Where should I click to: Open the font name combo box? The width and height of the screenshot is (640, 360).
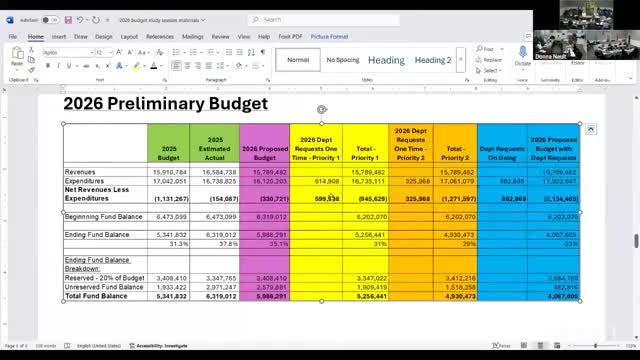click(x=69, y=53)
